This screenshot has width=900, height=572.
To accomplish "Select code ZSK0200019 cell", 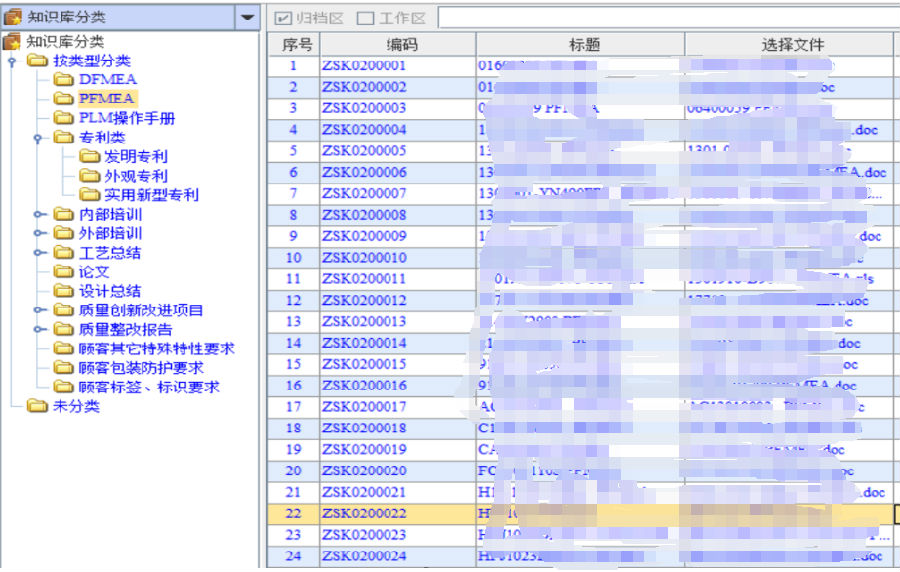I will click(x=397, y=450).
